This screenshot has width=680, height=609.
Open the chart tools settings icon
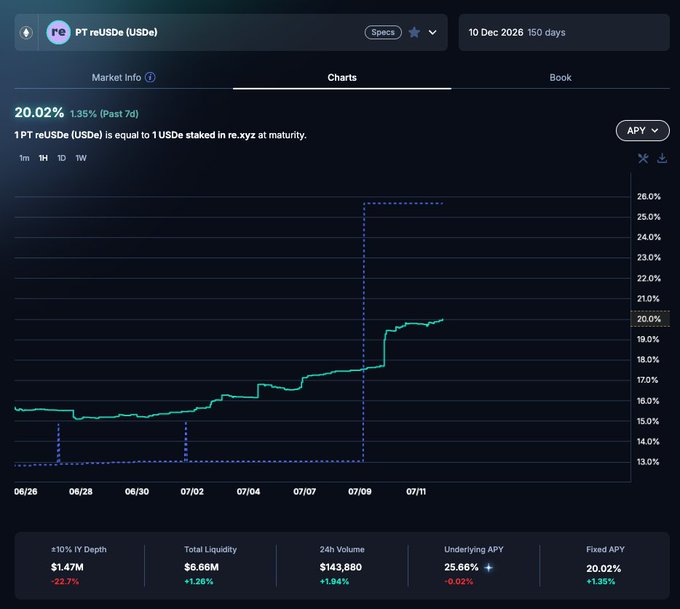pyautogui.click(x=643, y=158)
